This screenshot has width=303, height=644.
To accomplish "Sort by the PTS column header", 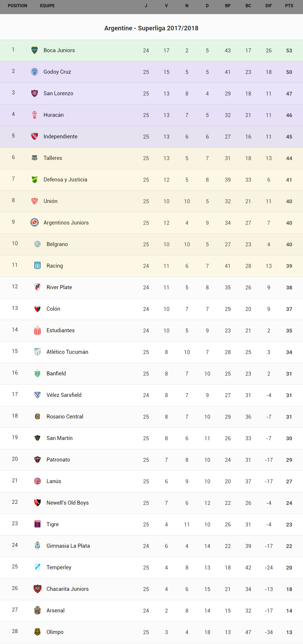I will pos(289,6).
